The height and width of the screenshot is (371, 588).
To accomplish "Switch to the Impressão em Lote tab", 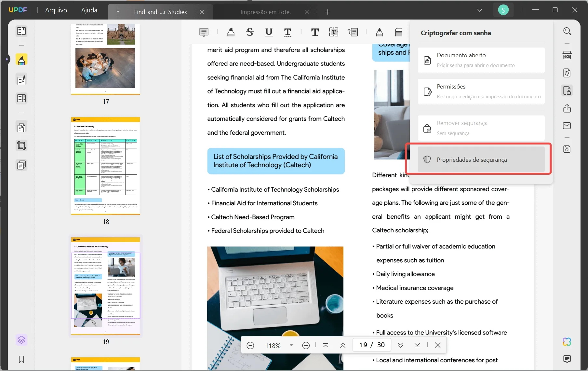I will [x=265, y=12].
